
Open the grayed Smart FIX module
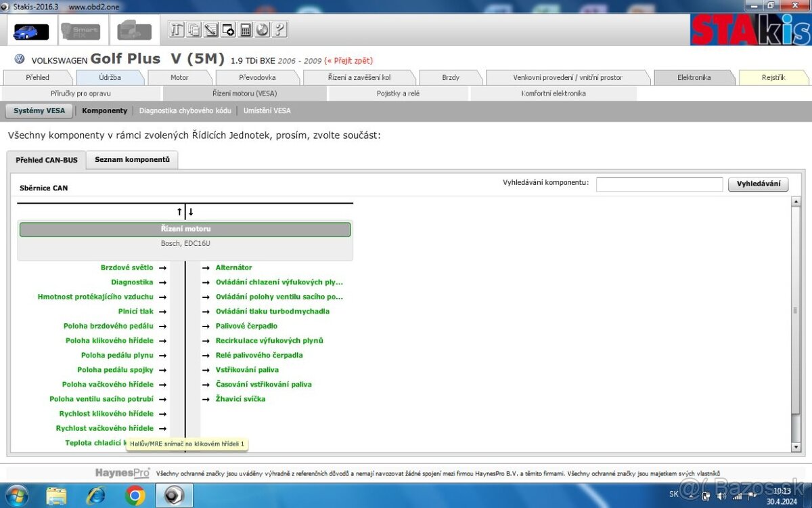pos(81,31)
